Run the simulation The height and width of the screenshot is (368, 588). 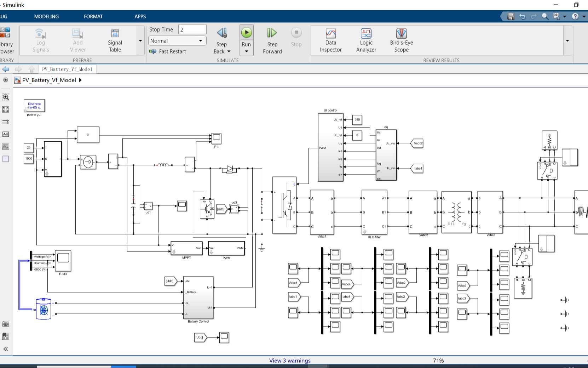click(246, 33)
